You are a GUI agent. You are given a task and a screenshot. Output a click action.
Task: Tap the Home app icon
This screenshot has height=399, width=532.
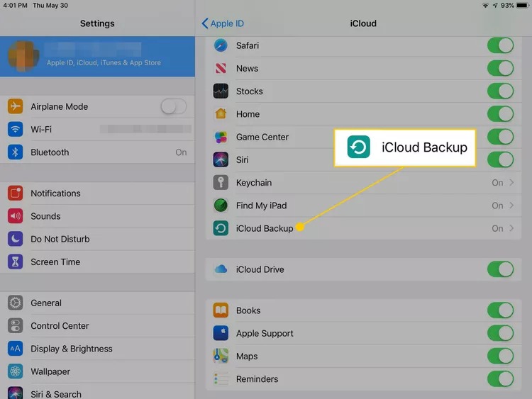(x=221, y=114)
